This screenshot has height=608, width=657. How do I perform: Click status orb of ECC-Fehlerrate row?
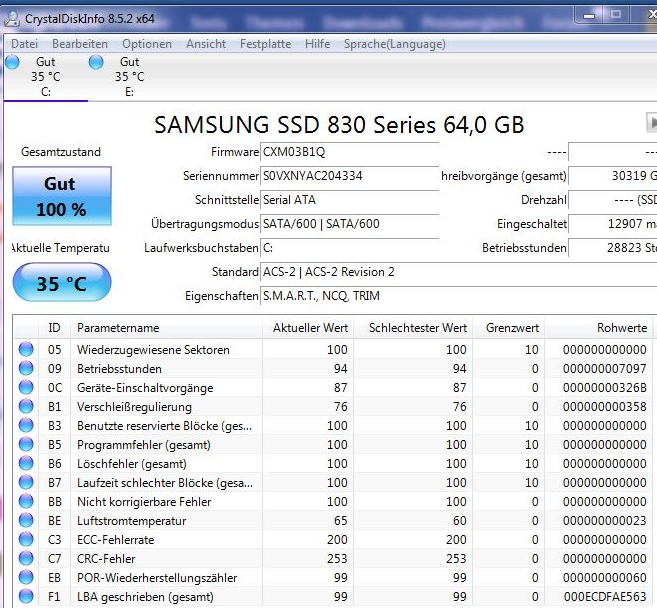click(26, 540)
